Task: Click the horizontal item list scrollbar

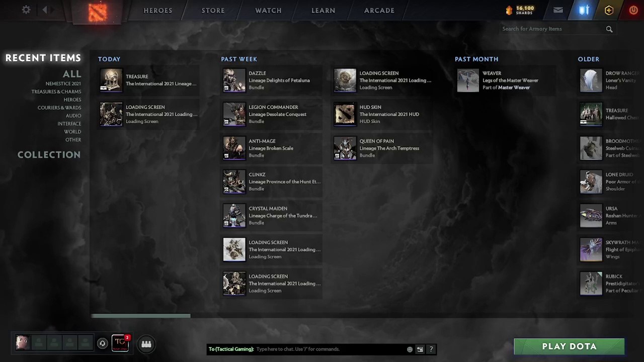Action: pos(140,316)
